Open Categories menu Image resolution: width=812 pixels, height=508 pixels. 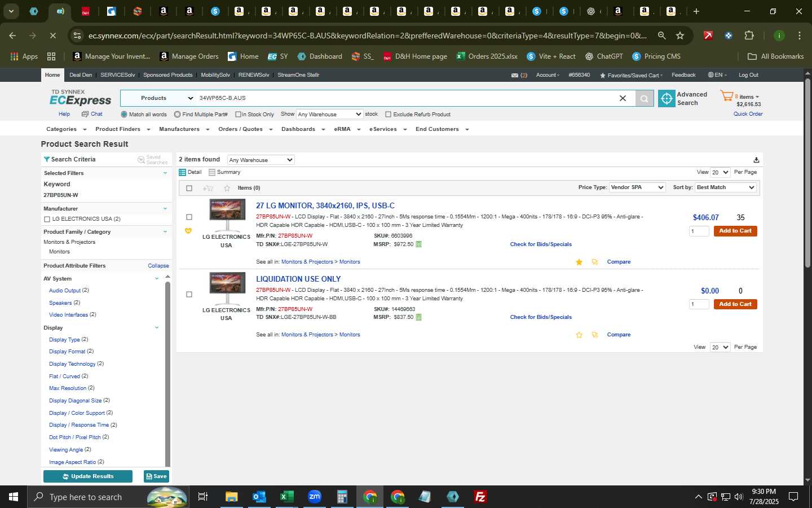(x=66, y=129)
